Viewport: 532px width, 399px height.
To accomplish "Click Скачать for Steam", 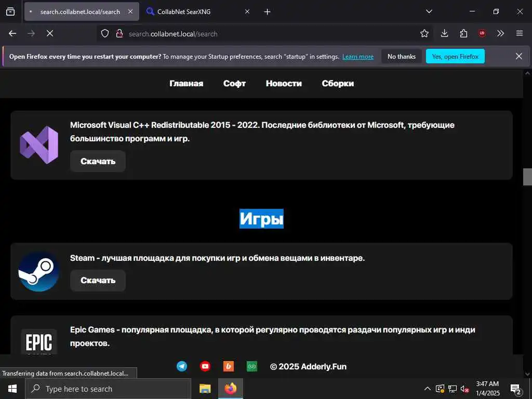I will click(x=98, y=280).
